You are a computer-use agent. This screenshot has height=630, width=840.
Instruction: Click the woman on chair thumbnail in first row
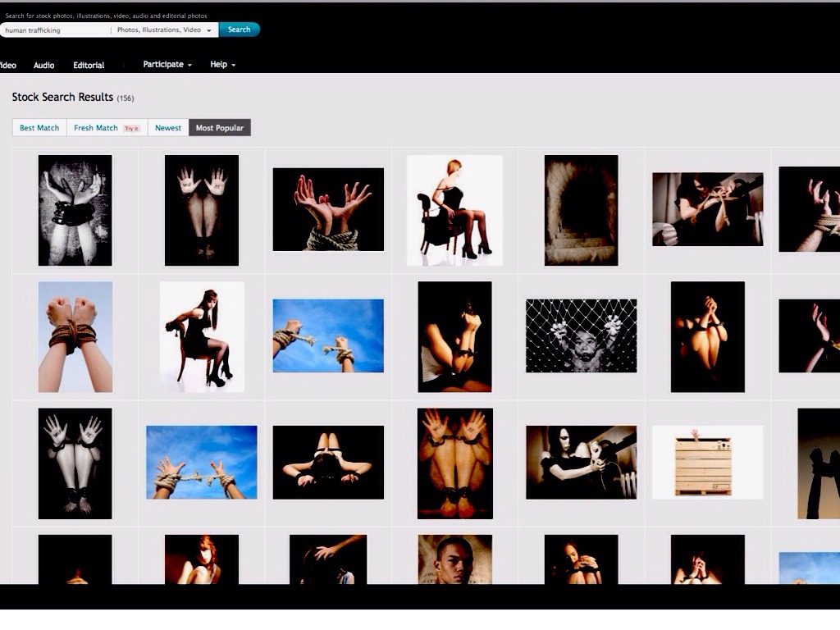(x=454, y=210)
